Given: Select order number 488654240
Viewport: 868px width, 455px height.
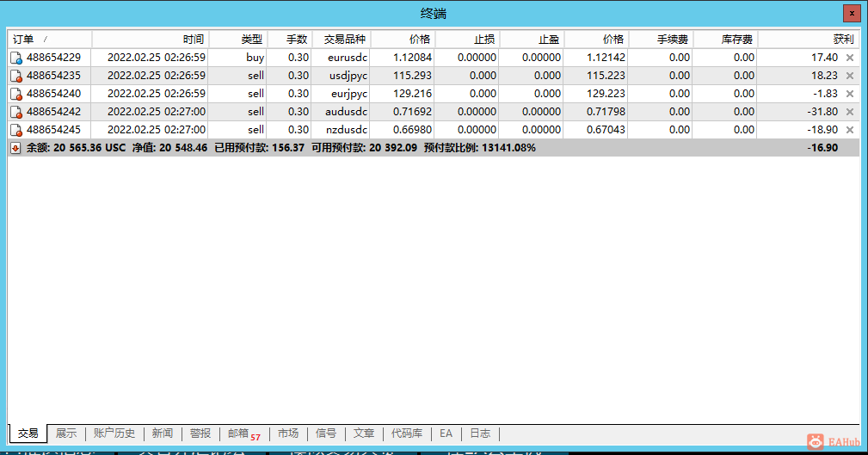Looking at the screenshot, I should click(x=53, y=94).
